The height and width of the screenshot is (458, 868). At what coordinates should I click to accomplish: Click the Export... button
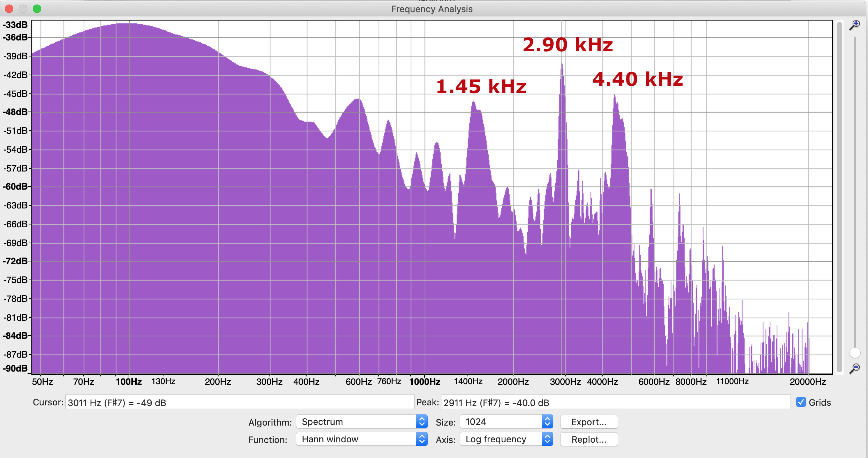tap(589, 422)
